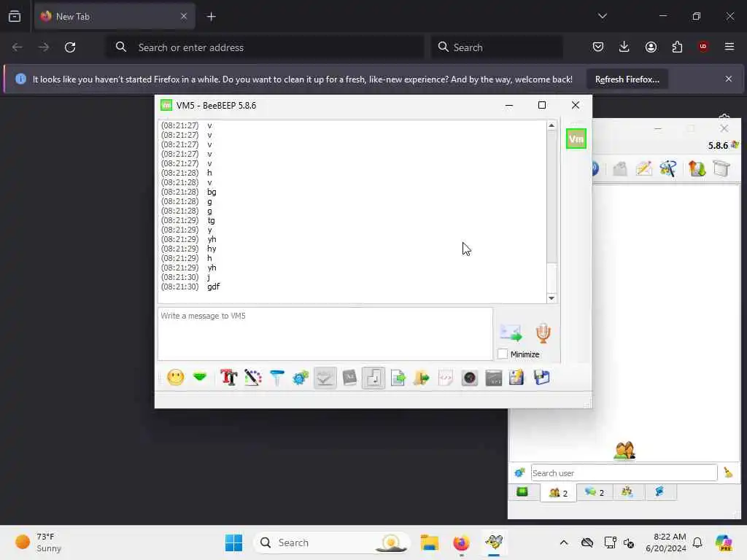This screenshot has height=560, width=747.
Task: Change chat font with the T icon
Action: [228, 378]
